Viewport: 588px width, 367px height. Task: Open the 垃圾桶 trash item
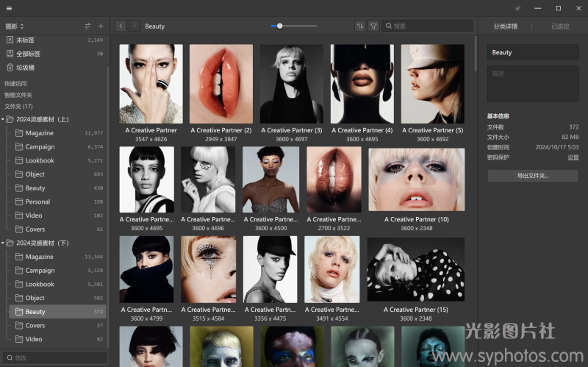[25, 67]
